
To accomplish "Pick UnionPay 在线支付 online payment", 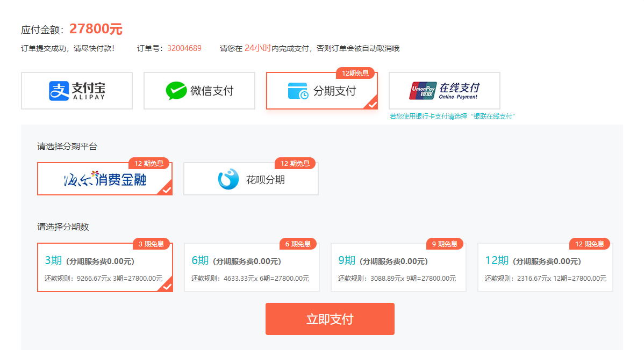I will [x=444, y=90].
